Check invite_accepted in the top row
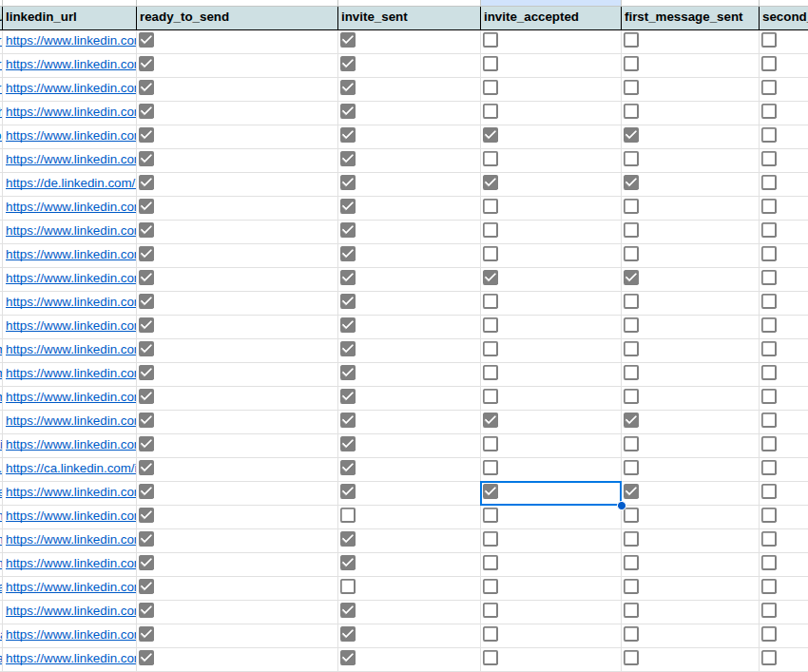The image size is (808, 672). pos(490,40)
